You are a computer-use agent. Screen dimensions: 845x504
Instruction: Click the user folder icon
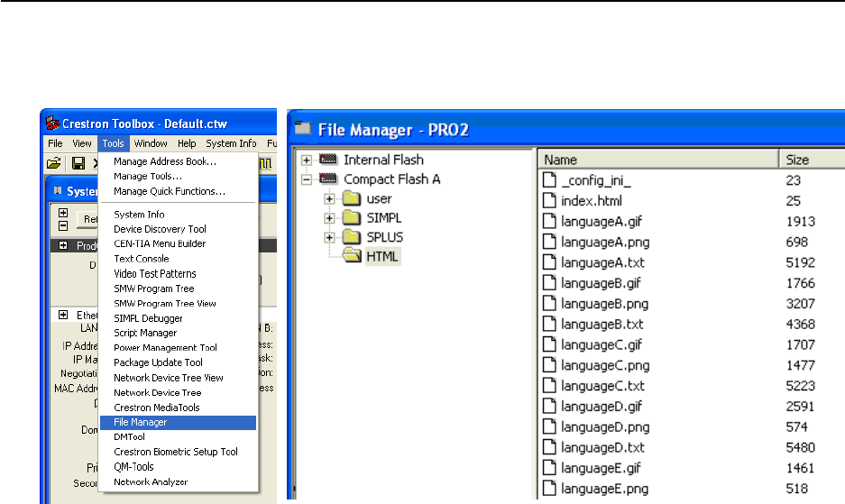(352, 198)
